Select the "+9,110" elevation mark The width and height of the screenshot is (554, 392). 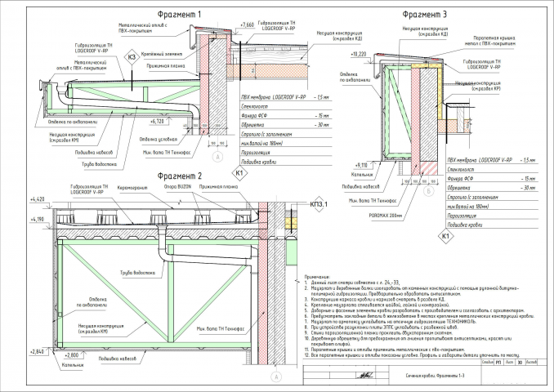(360, 165)
